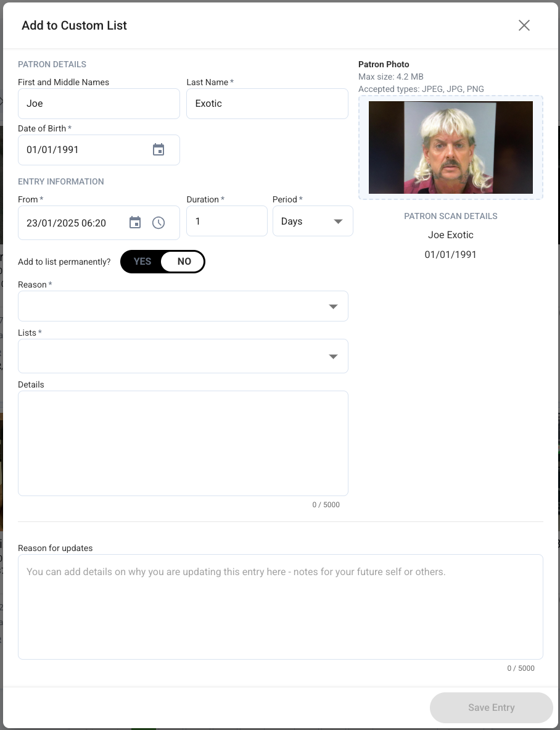Keep the permanent list toggle on NO
Image resolution: width=560 pixels, height=730 pixels.
pyautogui.click(x=183, y=261)
